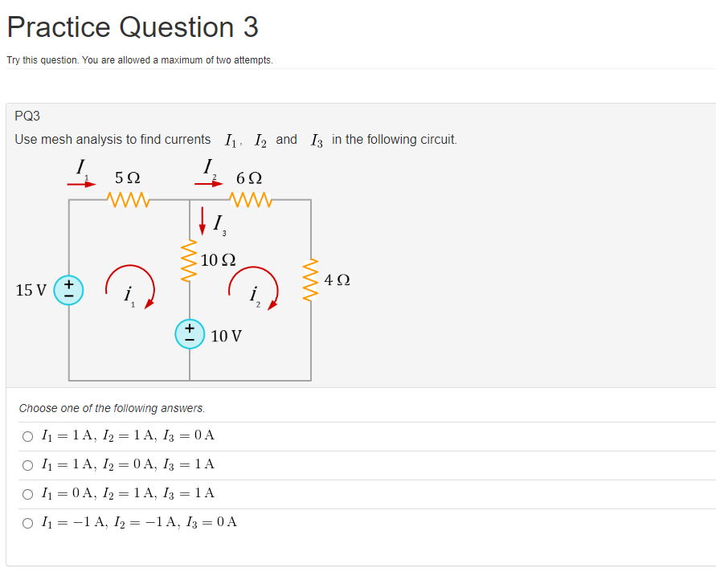
Task: Select answer I1 = 1 A, I2 = 0 A, I3 = 1 A
Action: click(27, 464)
